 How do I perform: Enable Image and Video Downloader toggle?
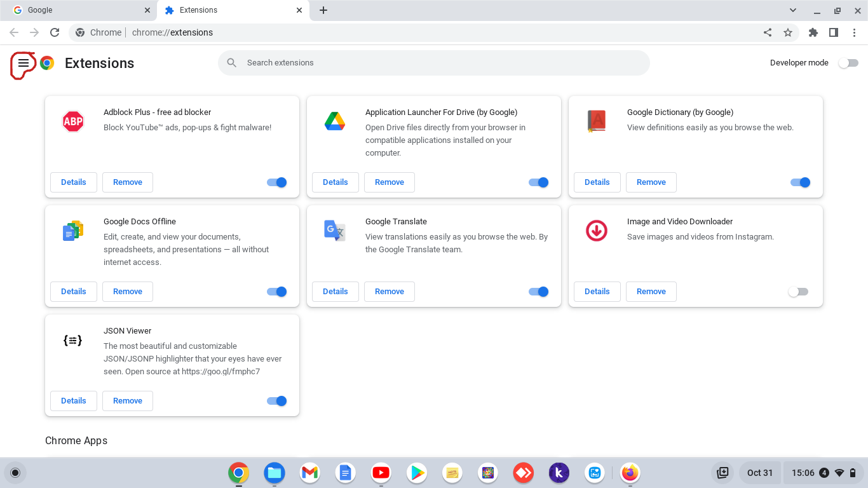point(798,292)
